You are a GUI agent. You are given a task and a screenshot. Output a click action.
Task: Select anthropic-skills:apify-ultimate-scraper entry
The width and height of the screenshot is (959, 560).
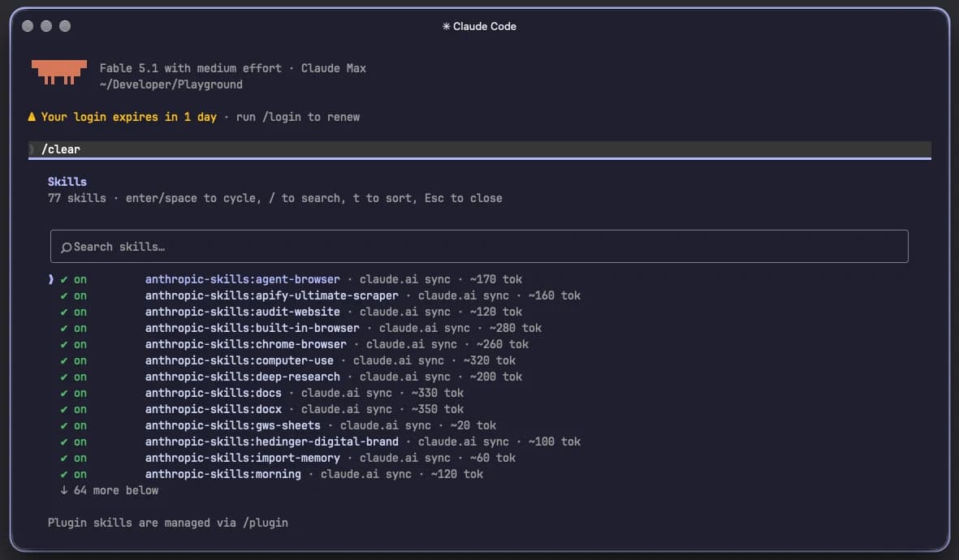[x=271, y=295]
